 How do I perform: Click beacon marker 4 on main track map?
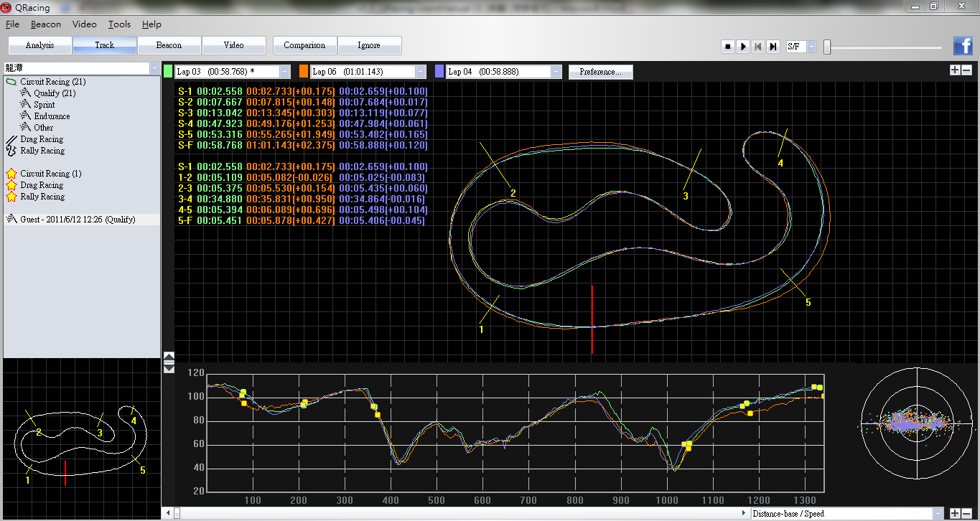click(x=780, y=162)
